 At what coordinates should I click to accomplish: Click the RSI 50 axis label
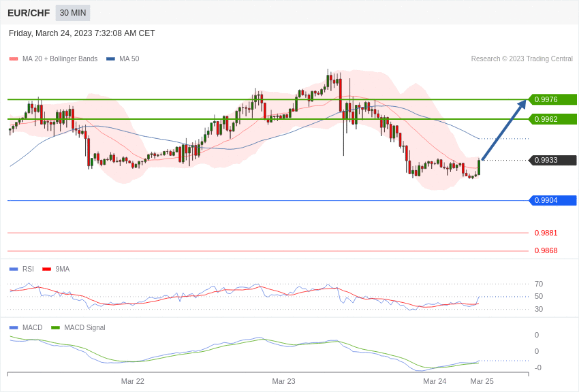(539, 296)
